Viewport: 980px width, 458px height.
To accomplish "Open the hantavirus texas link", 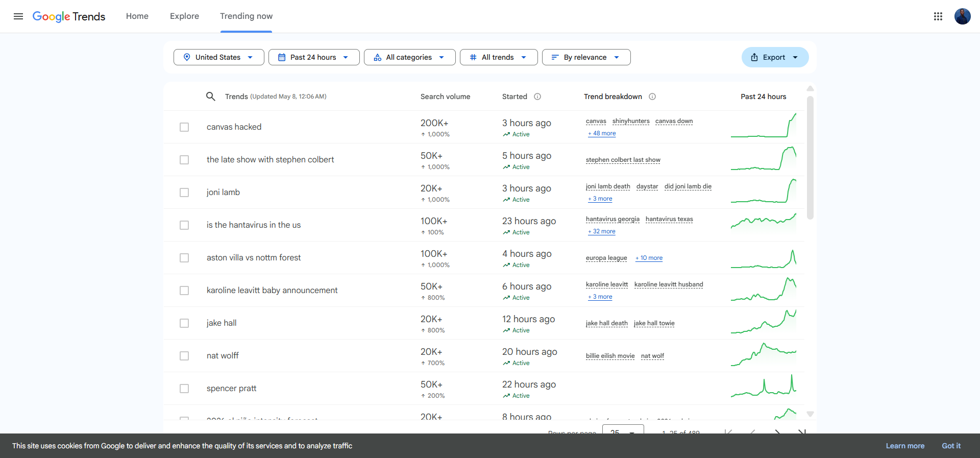I will click(669, 219).
